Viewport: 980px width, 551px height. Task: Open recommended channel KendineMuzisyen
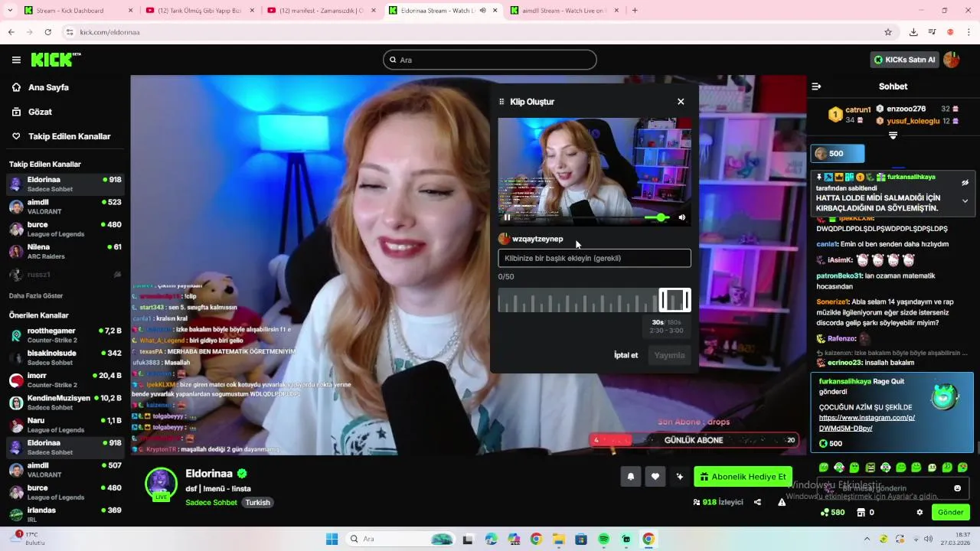[x=65, y=403]
